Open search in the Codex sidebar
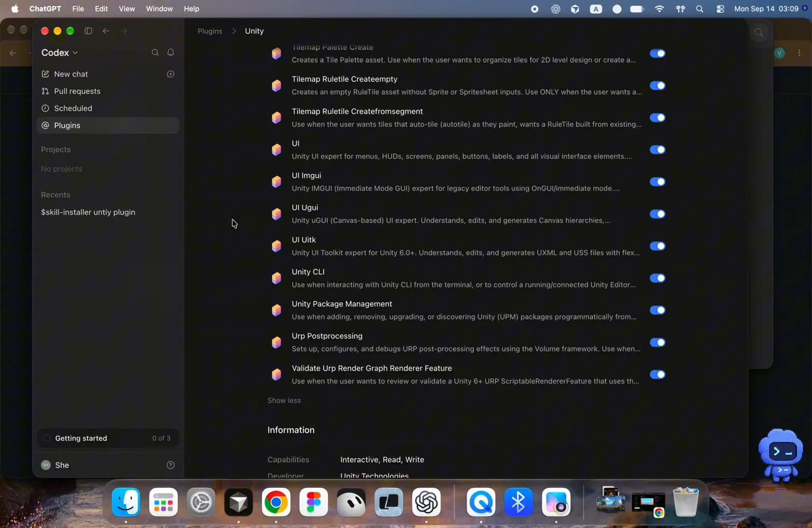This screenshot has height=528, width=812. (155, 53)
